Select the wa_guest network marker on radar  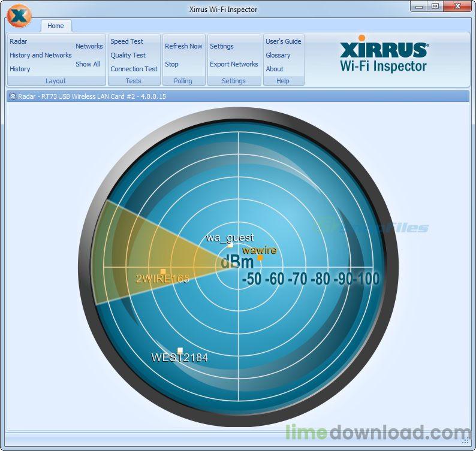230,245
